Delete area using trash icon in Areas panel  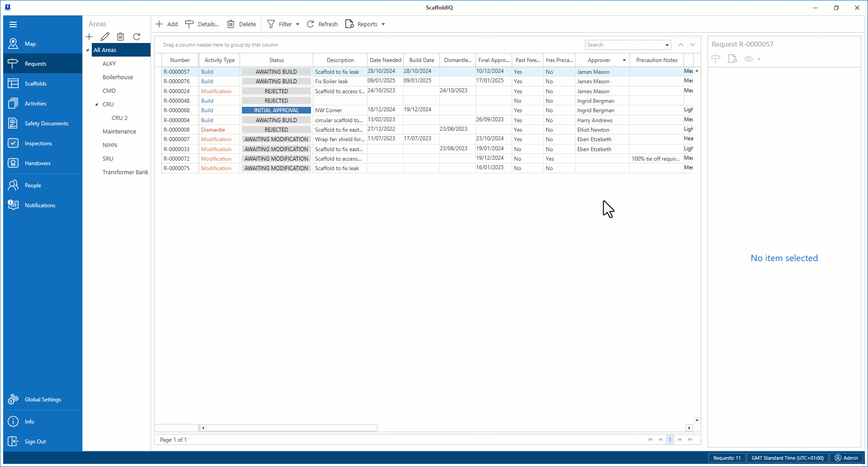(x=120, y=37)
